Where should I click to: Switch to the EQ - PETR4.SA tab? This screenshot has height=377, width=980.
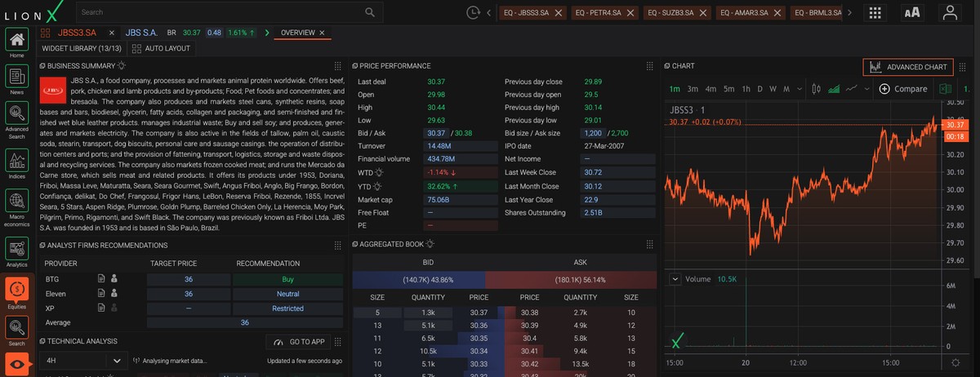pyautogui.click(x=604, y=13)
